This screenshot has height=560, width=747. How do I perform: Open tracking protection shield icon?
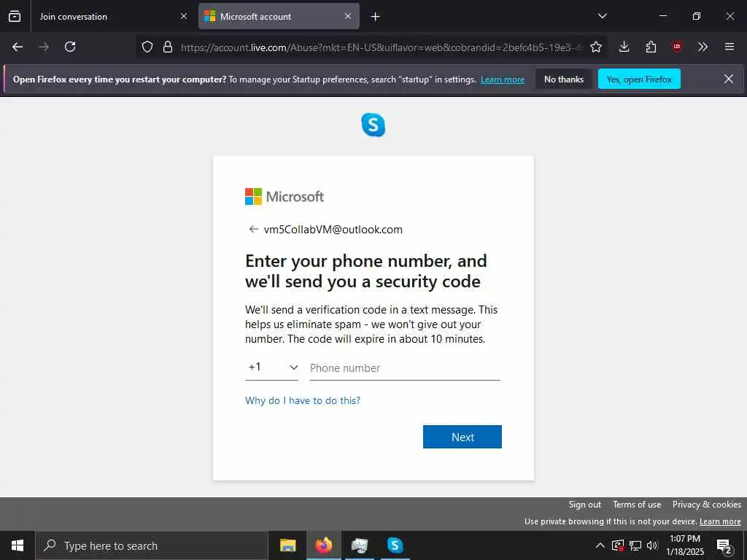(147, 47)
